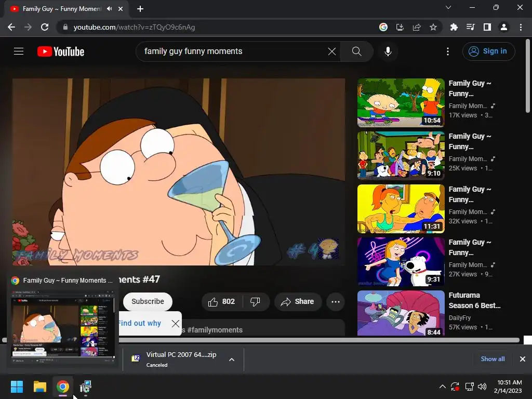Like the video with 802 likes
The height and width of the screenshot is (399, 532).
click(221, 302)
